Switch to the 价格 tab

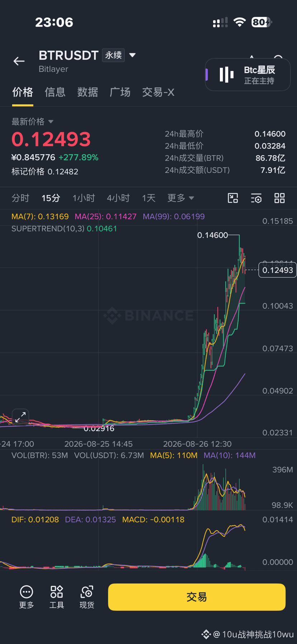pyautogui.click(x=23, y=92)
